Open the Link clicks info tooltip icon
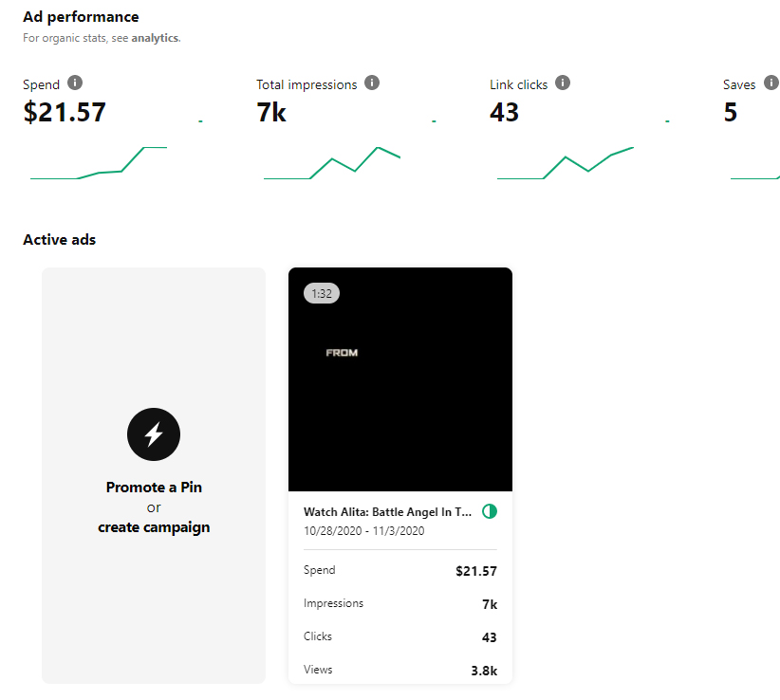This screenshot has width=780, height=700. 563,83
